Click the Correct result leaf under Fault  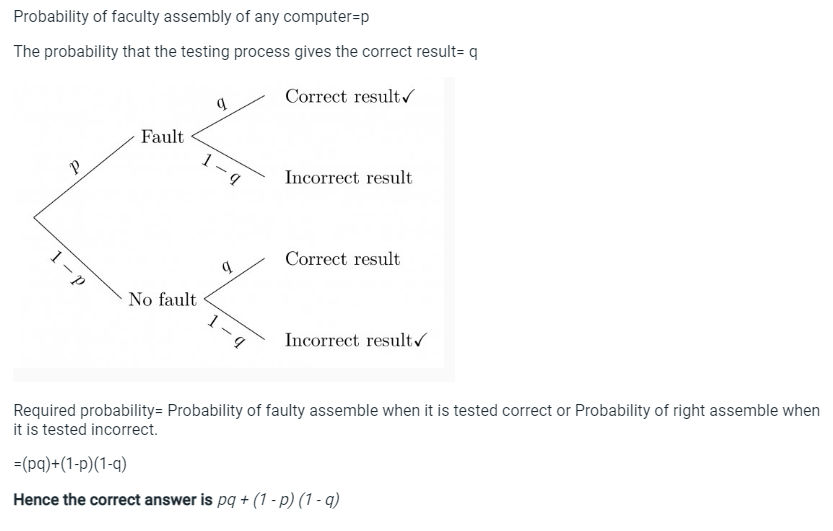341,97
